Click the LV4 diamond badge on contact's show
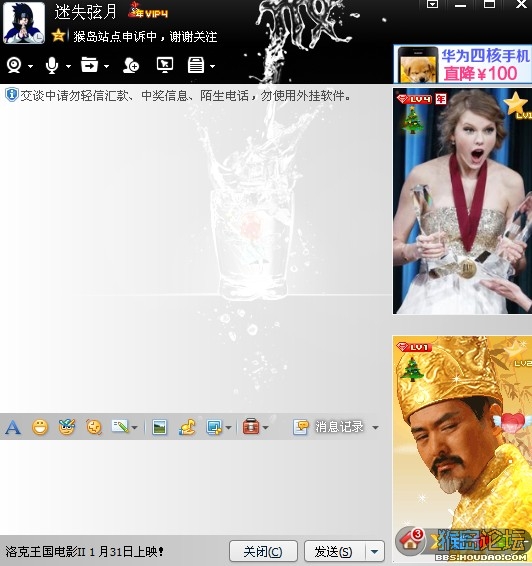Image resolution: width=532 pixels, height=566 pixels. coord(414,99)
